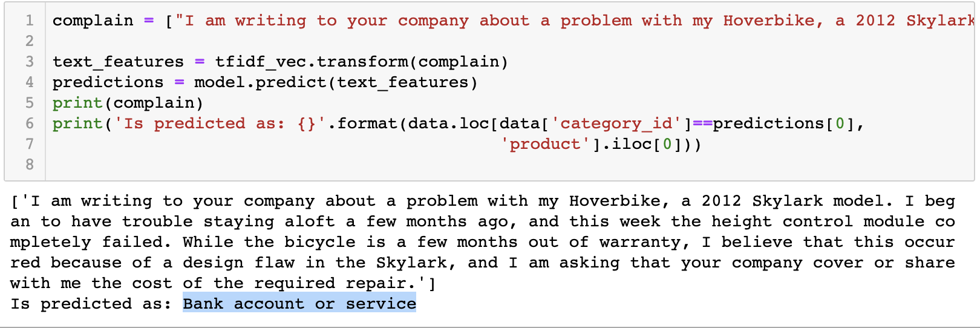Click the 'text_features' variable on line 3
This screenshot has height=328, width=980.
click(118, 62)
